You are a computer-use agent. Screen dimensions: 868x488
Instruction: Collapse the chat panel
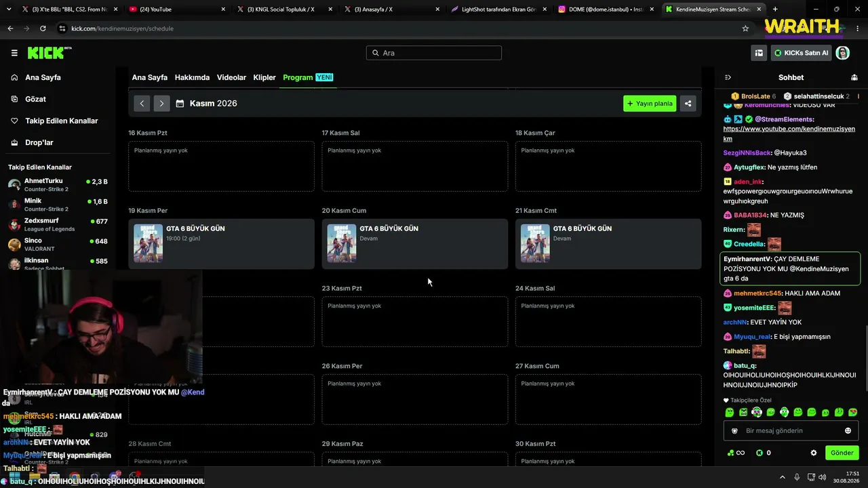pyautogui.click(x=728, y=77)
